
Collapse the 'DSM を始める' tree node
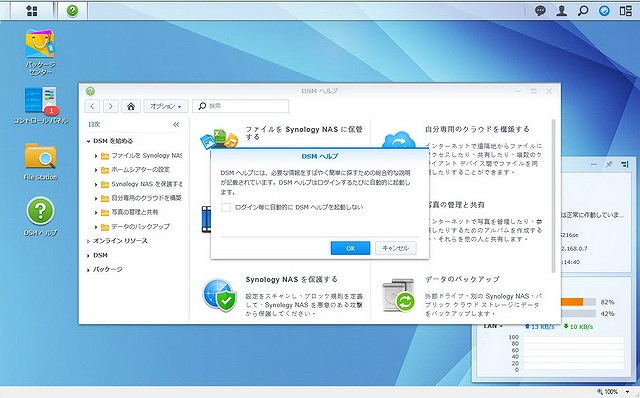(88, 141)
